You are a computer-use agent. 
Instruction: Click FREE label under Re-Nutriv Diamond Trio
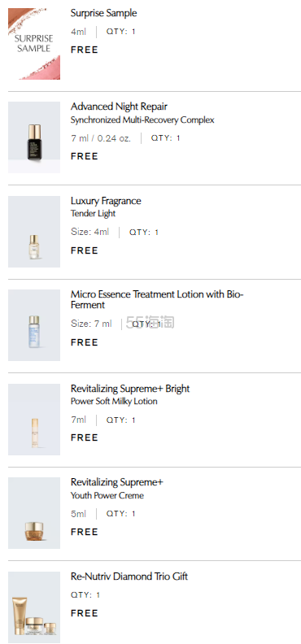(85, 613)
